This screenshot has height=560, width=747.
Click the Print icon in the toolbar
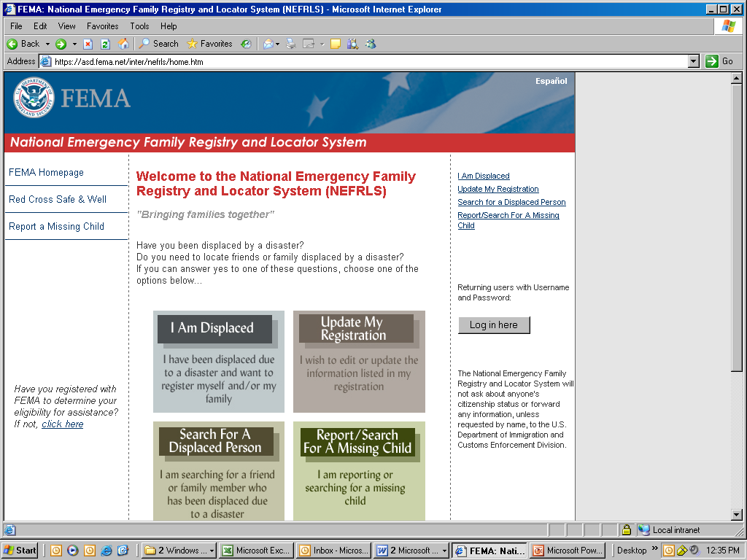coord(290,44)
